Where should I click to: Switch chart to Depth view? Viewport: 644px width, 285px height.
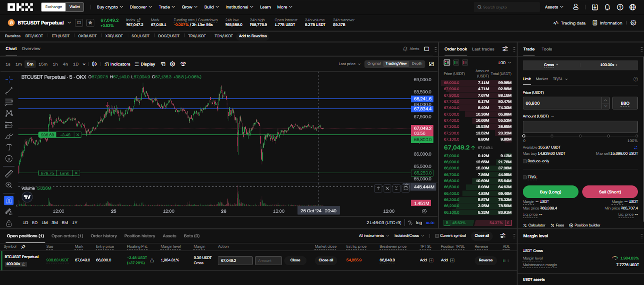(417, 64)
